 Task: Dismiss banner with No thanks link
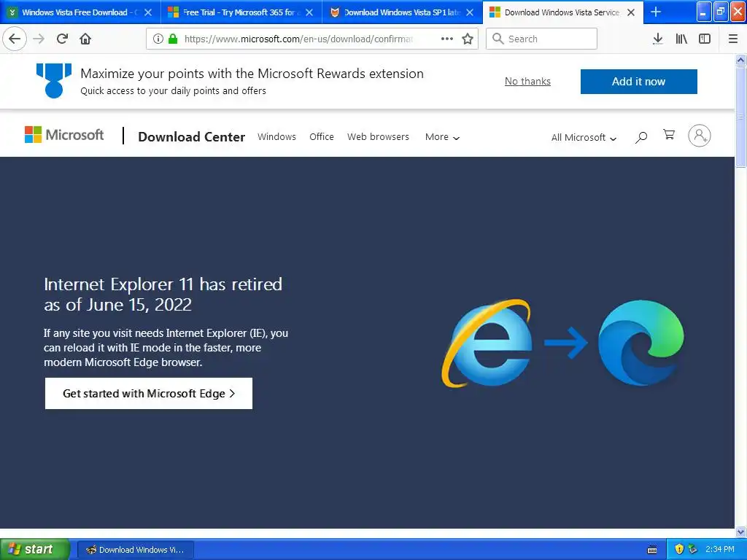tap(527, 82)
